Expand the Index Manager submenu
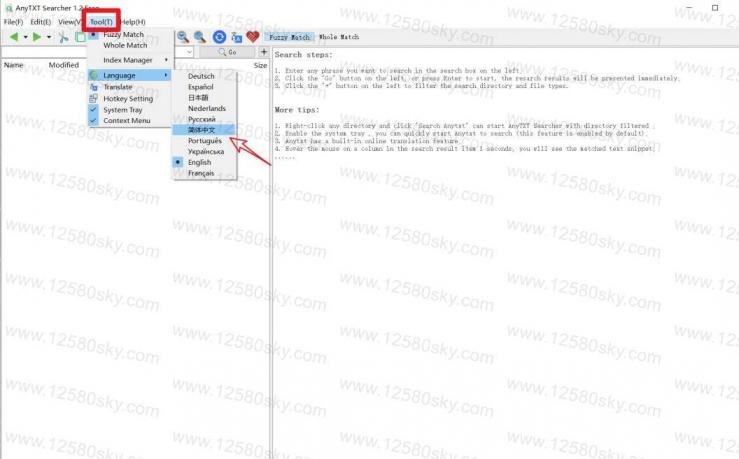 tap(129, 60)
